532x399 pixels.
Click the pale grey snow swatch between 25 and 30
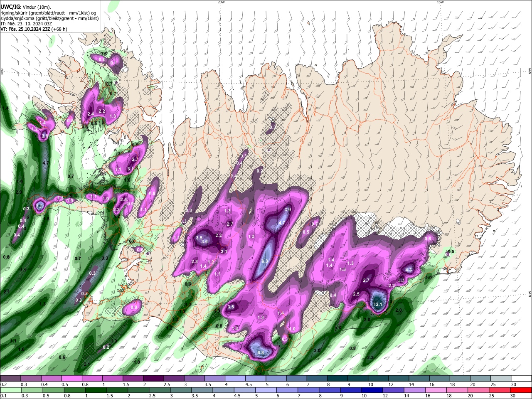pos(500,378)
